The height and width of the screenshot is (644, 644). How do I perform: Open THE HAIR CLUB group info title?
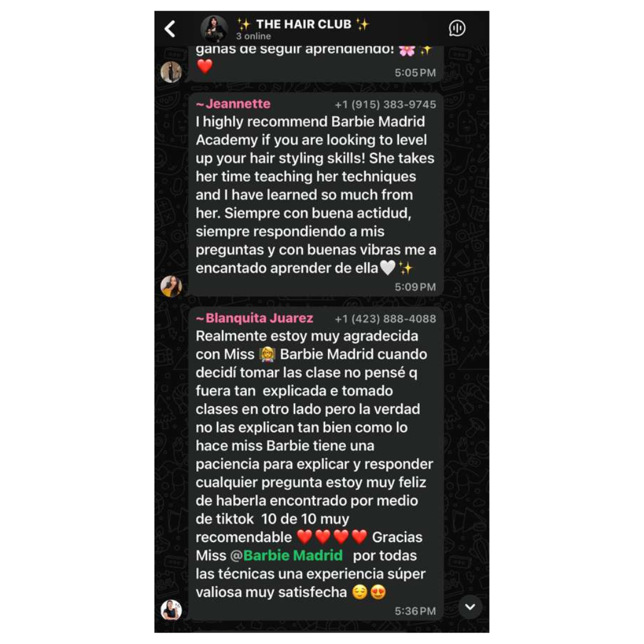coord(303,24)
